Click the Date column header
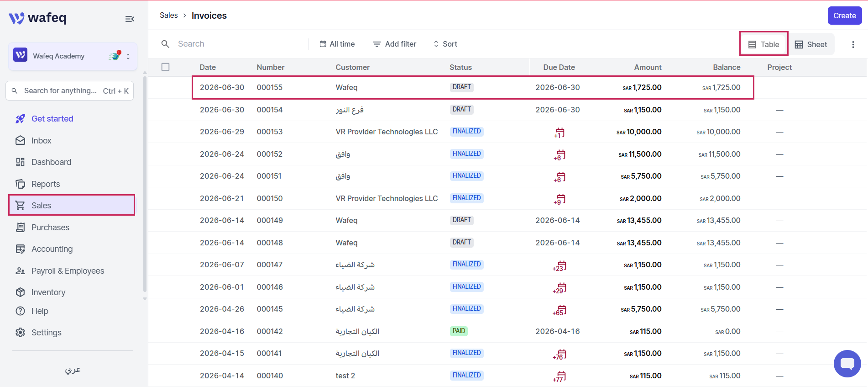868x387 pixels. (x=208, y=67)
